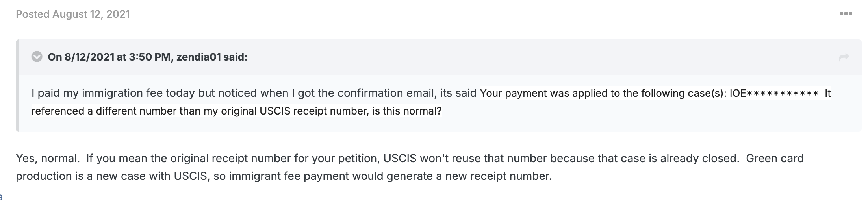
Task: Collapse the quoted zendia01 message
Action: click(x=37, y=57)
